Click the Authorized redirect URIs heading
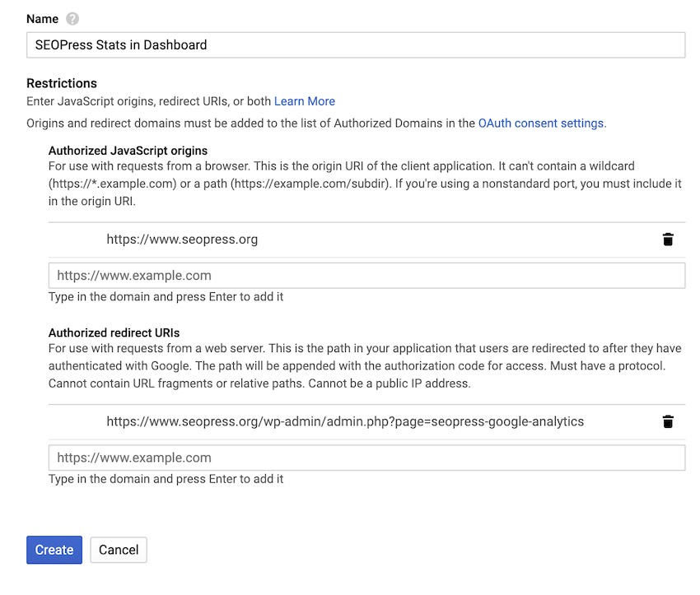 coord(114,332)
